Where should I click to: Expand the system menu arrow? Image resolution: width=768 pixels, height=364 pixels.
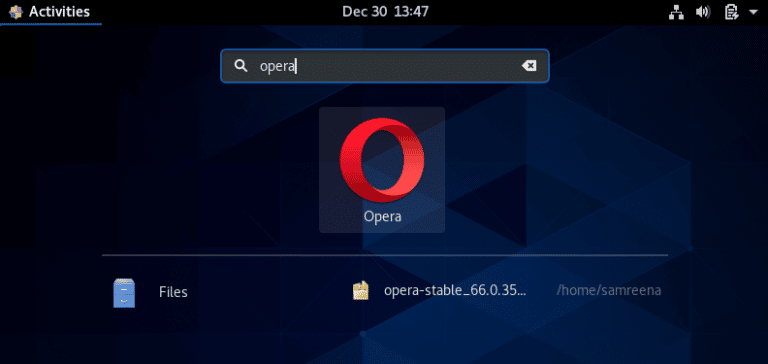[x=753, y=12]
